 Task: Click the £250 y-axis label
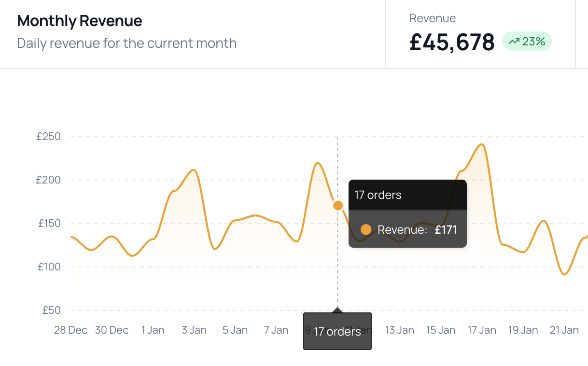(48, 137)
